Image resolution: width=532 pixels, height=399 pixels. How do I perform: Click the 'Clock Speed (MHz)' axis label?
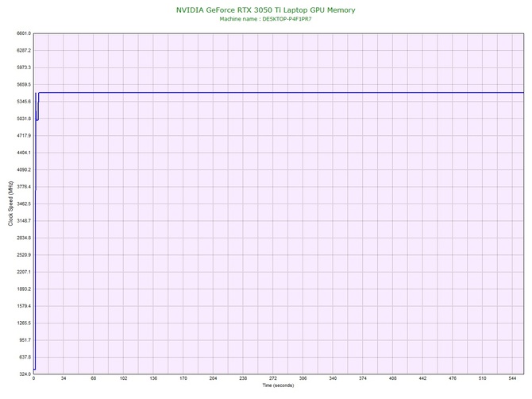10,203
